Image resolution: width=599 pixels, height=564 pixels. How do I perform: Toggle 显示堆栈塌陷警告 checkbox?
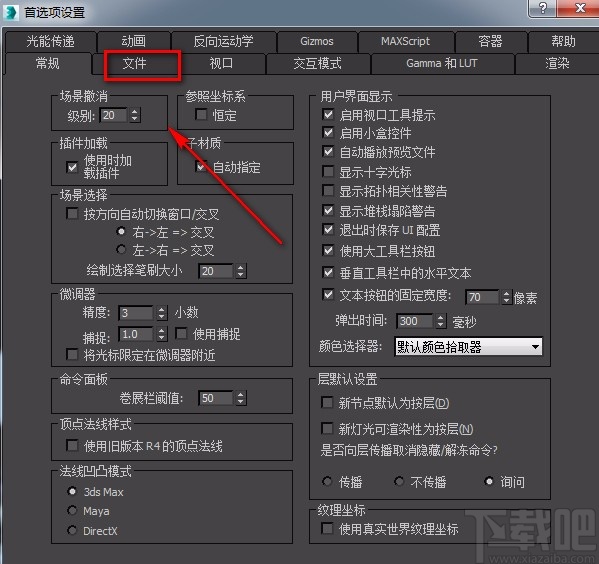tap(328, 210)
